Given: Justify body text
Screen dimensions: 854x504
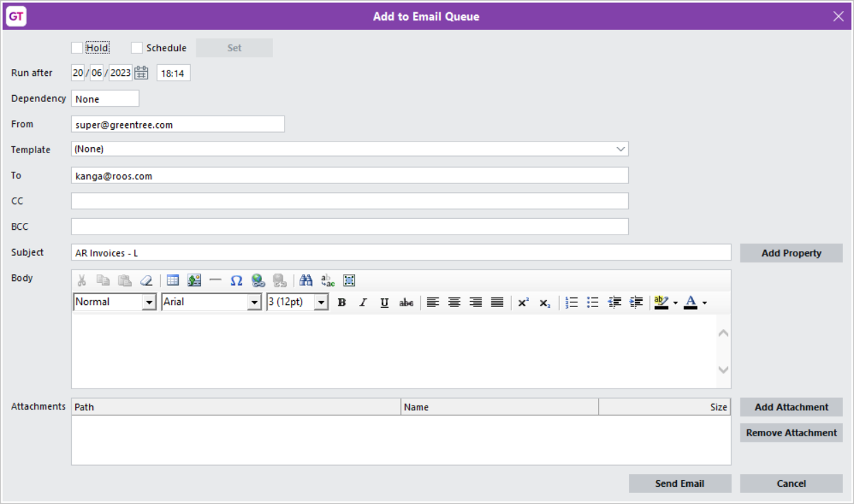Looking at the screenshot, I should [x=497, y=302].
